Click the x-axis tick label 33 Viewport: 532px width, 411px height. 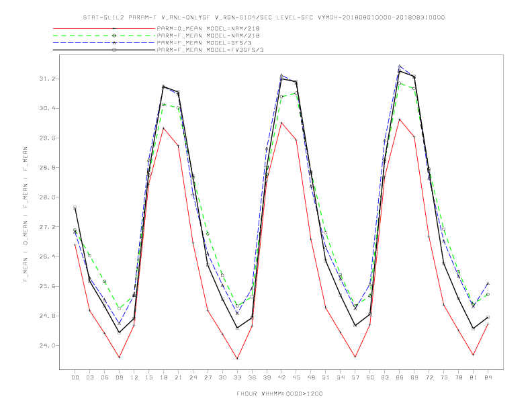pyautogui.click(x=237, y=377)
